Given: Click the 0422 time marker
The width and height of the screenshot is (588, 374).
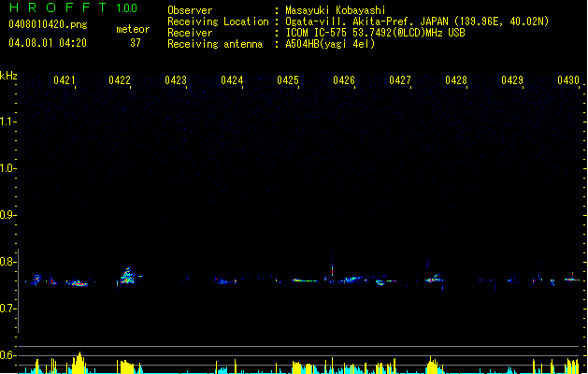Looking at the screenshot, I should pos(120,80).
